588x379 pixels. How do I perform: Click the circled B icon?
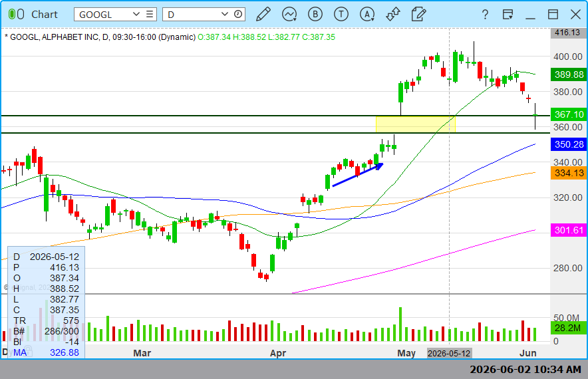315,14
